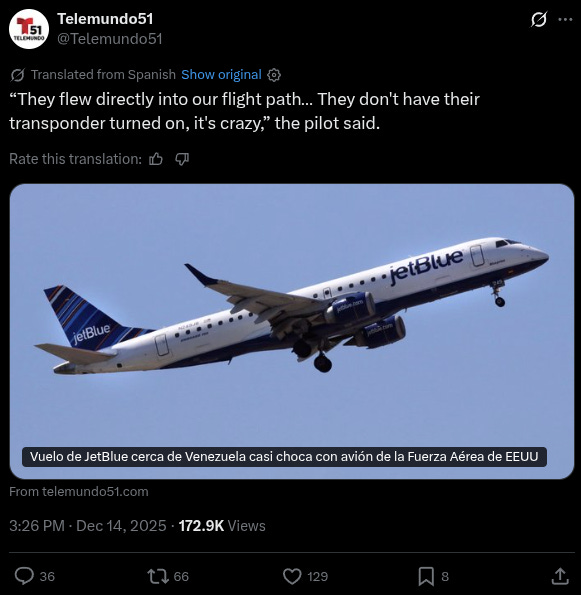Viewport: 581px width, 595px height.
Task: Reply using the comment bubble icon
Action: tap(24, 576)
